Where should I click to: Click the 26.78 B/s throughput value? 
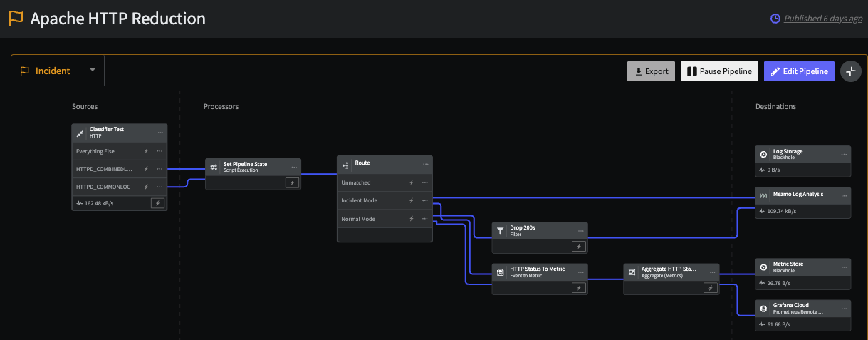coord(780,282)
